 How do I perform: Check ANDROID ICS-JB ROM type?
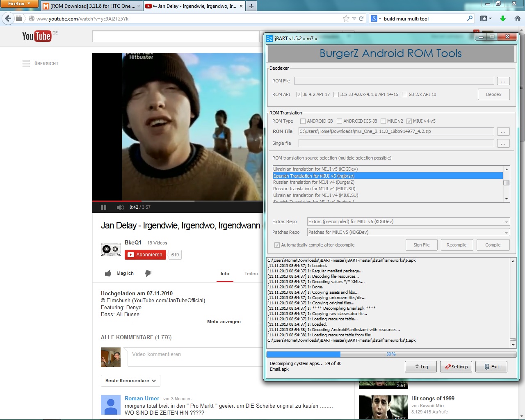[x=339, y=121]
